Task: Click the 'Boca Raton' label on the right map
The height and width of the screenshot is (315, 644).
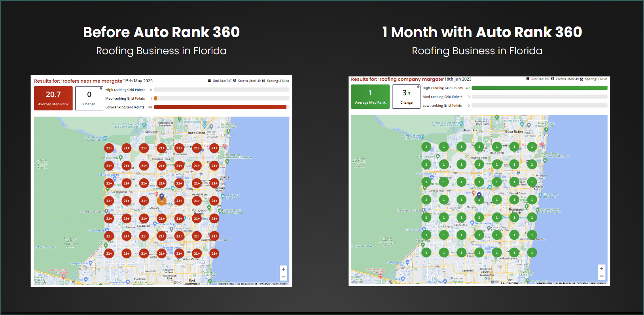Action: (x=514, y=131)
